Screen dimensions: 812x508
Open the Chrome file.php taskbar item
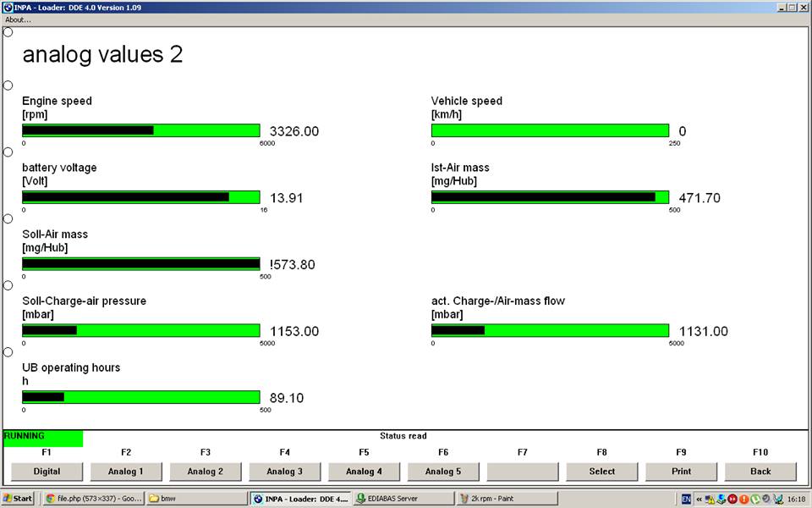[93, 499]
